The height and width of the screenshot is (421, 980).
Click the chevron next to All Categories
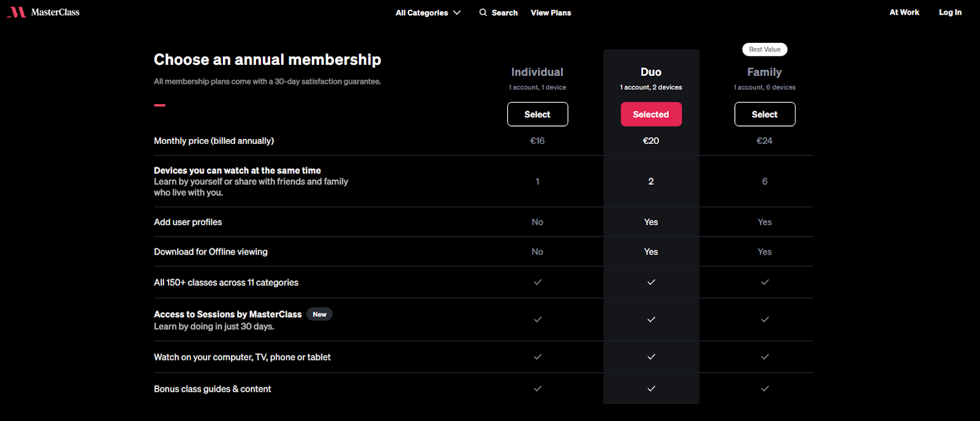tap(457, 13)
